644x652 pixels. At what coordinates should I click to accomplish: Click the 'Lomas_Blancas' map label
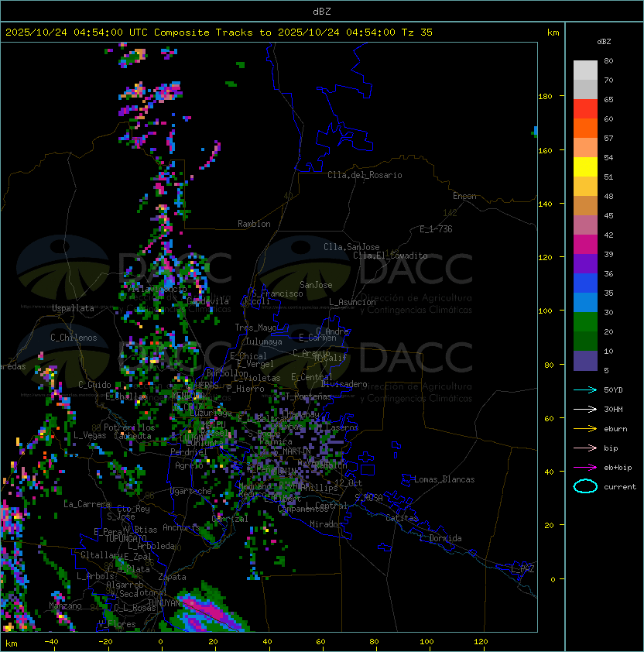444,479
